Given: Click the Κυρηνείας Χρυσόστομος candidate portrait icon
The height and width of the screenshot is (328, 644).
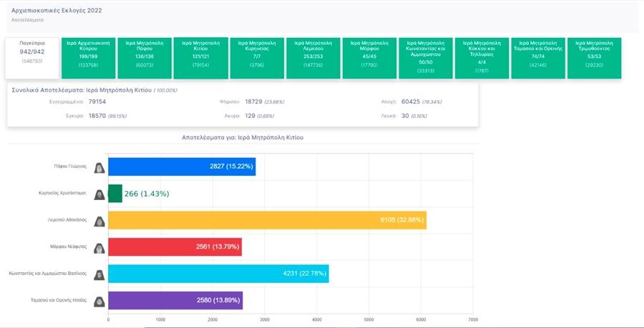Looking at the screenshot, I should (99, 194).
